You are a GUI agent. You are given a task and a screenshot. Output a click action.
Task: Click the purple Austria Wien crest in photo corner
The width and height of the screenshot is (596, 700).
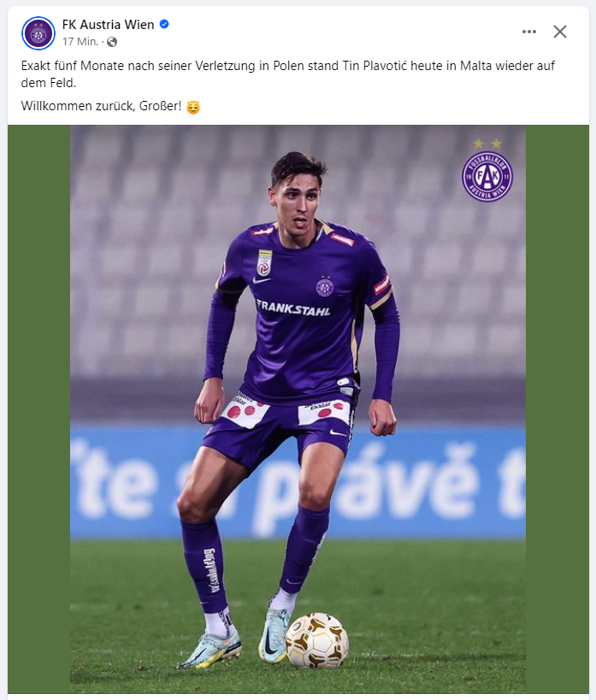[487, 176]
